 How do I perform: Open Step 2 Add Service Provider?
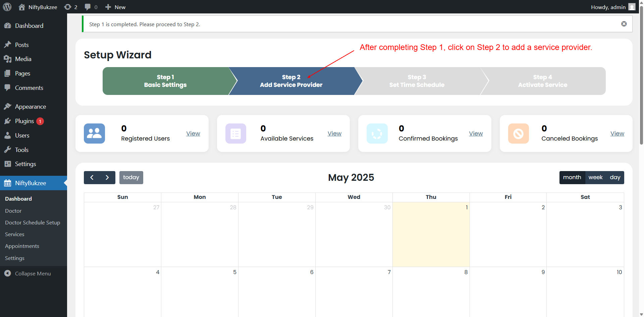click(x=291, y=81)
